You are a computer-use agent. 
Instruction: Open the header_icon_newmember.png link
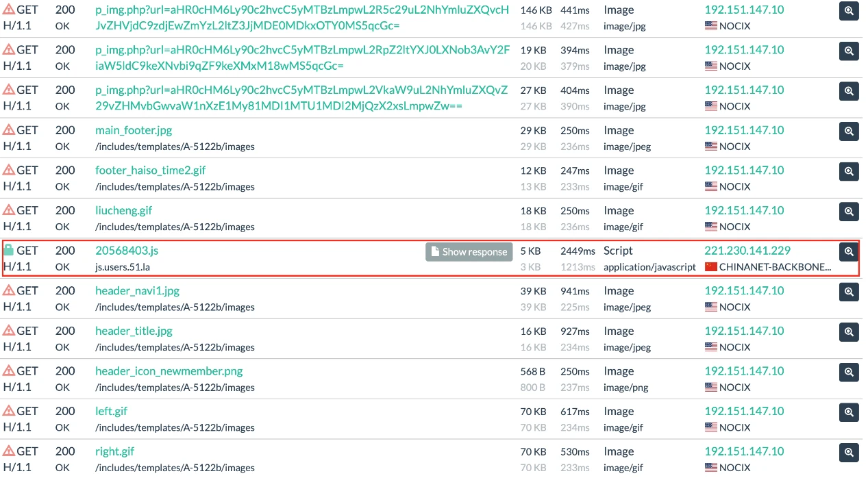(x=169, y=371)
